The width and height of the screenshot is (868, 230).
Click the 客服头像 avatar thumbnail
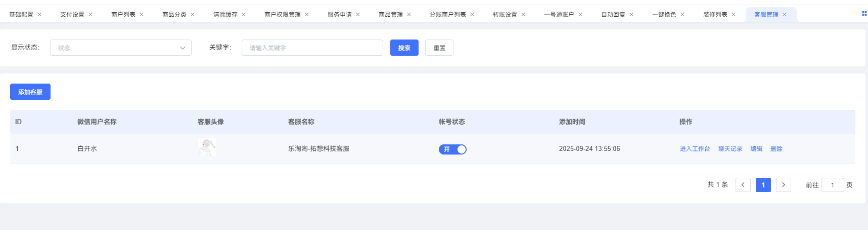tap(207, 147)
